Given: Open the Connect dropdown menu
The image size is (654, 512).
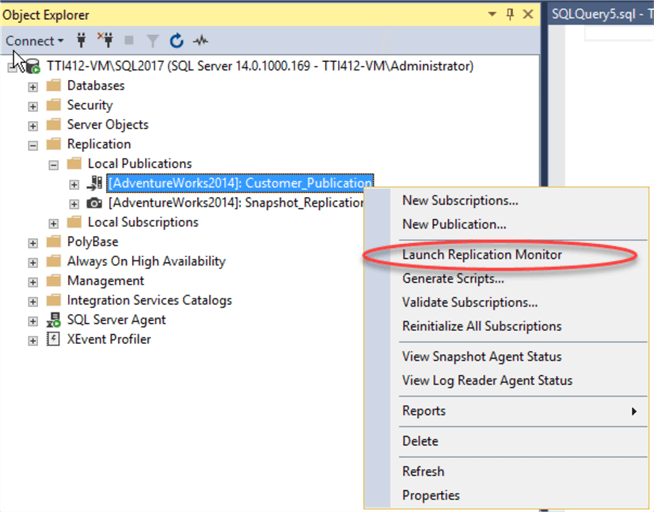Looking at the screenshot, I should tap(35, 41).
